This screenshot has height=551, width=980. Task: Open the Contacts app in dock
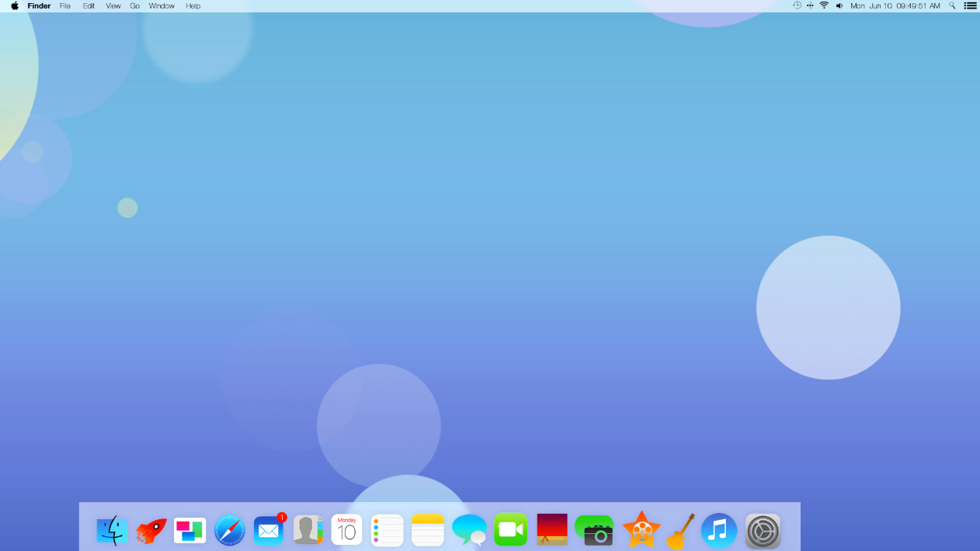(308, 531)
